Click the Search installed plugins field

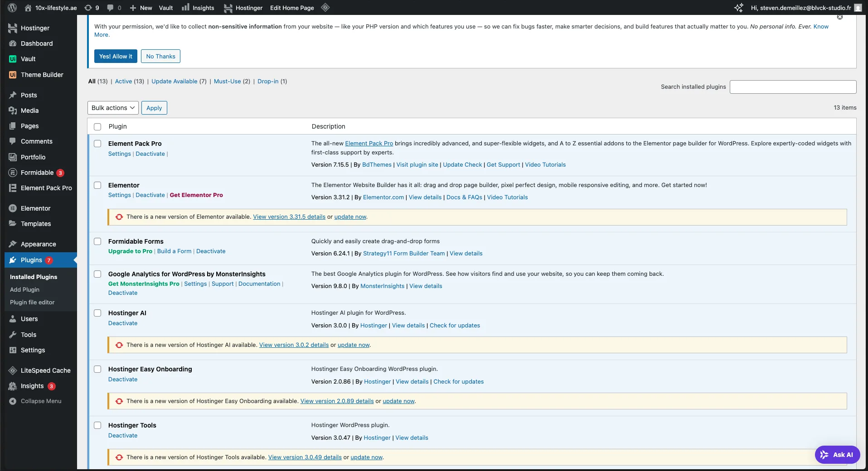[x=793, y=87]
